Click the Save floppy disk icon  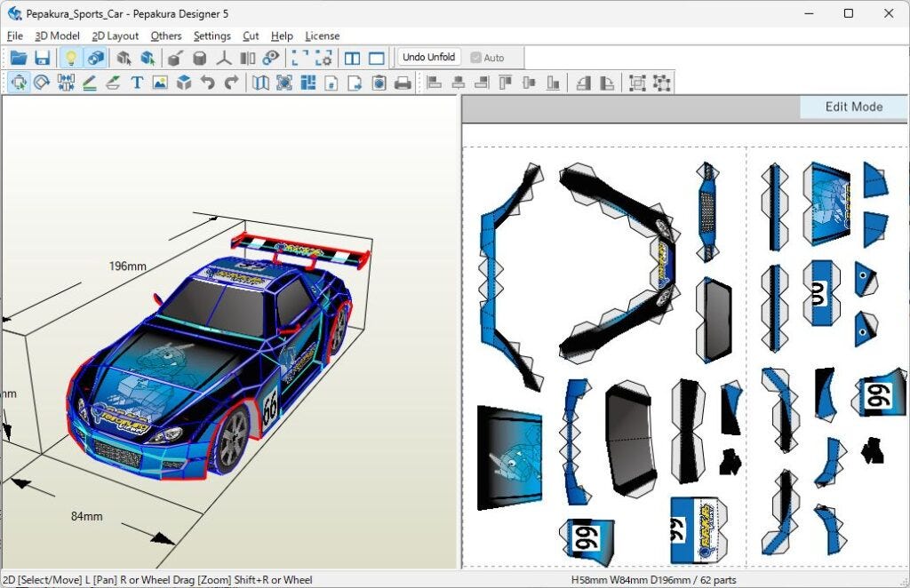click(x=42, y=58)
